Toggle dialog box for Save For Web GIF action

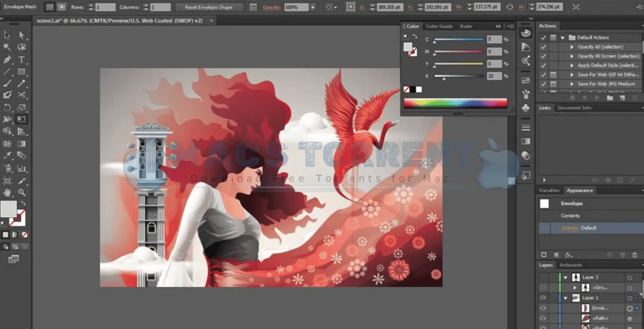(553, 74)
